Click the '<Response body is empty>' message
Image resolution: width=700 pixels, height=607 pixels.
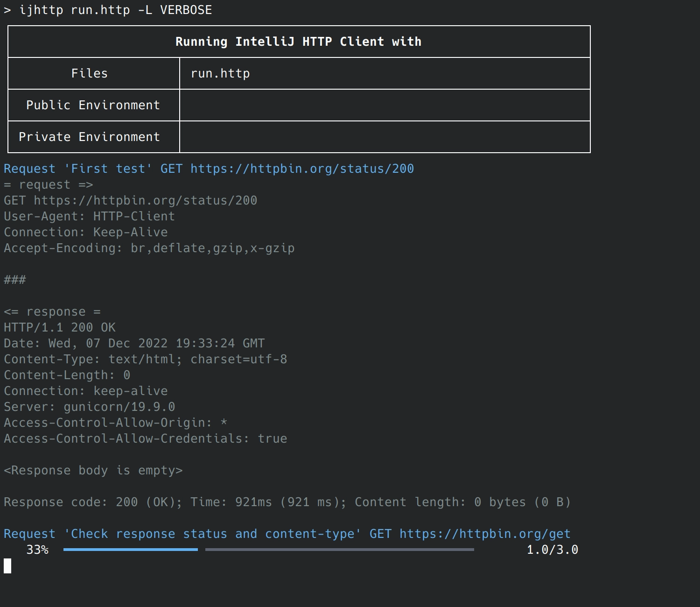pos(93,470)
